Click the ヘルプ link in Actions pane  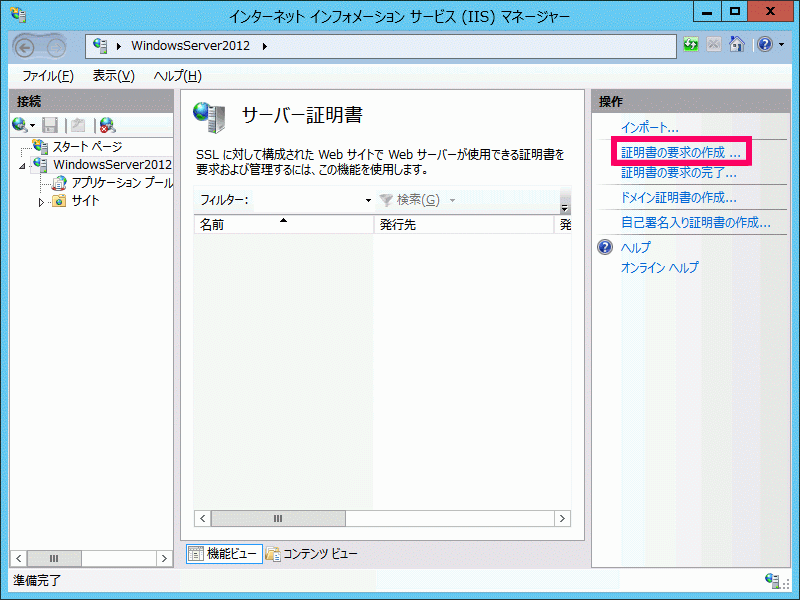636,247
